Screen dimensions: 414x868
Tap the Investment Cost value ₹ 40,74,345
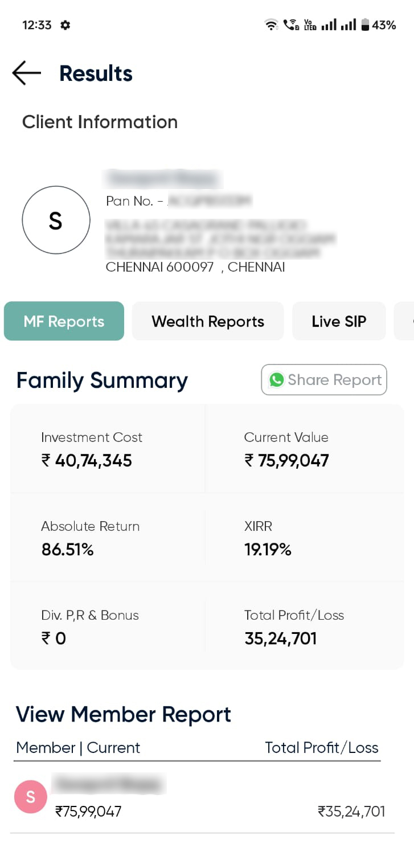(x=87, y=460)
